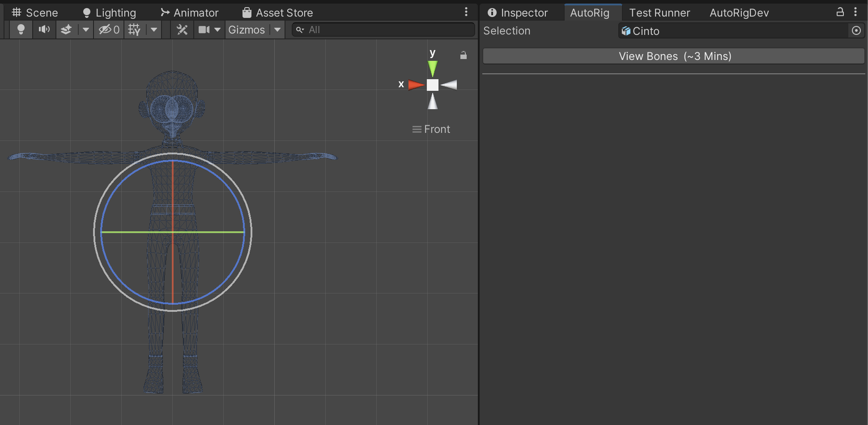Screen dimensions: 868x425
Task: Open the object picker beside Cinto
Action: point(856,30)
